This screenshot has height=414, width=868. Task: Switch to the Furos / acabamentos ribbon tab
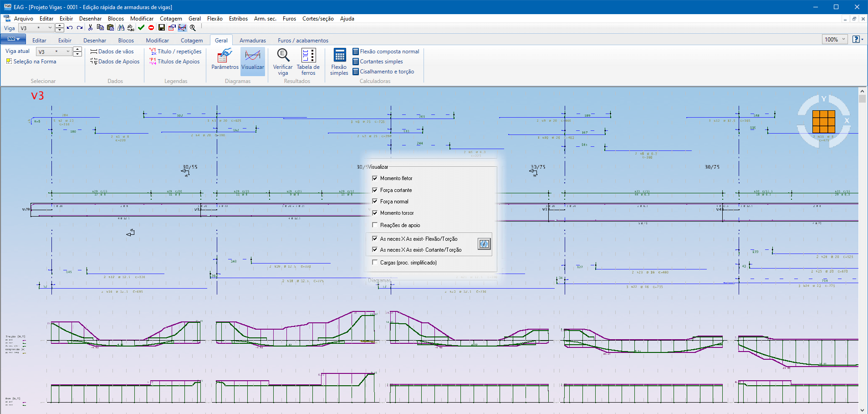tap(303, 41)
